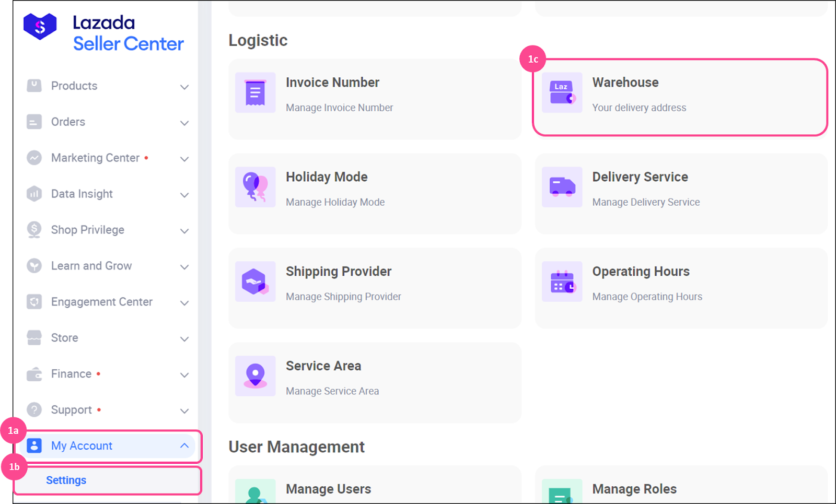This screenshot has width=836, height=504.
Task: Click the Marketing Center sidebar icon
Action: coord(34,158)
